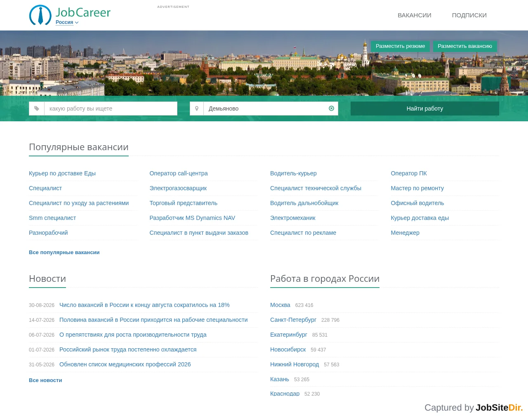Clear the Демьяново location field
The image size is (528, 420).
click(331, 109)
